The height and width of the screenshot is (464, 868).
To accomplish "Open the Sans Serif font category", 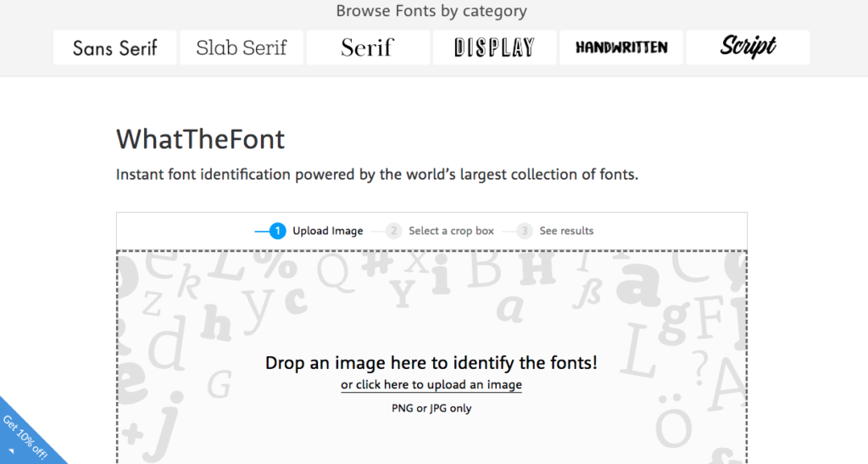I will click(x=114, y=48).
